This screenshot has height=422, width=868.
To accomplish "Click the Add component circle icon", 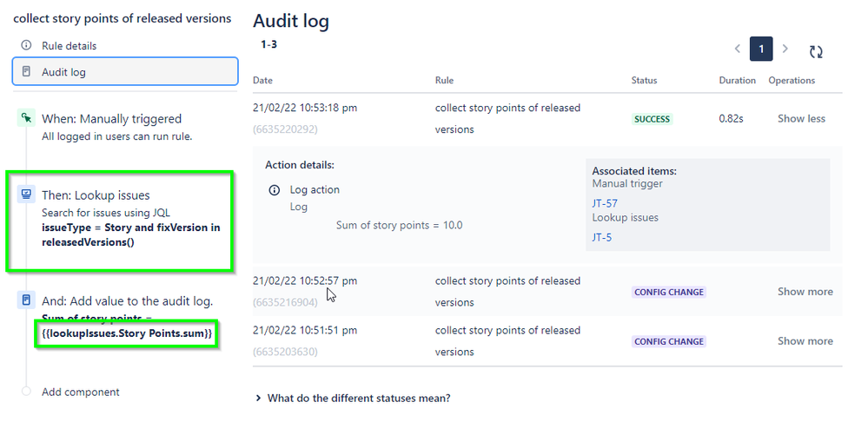I will click(26, 391).
